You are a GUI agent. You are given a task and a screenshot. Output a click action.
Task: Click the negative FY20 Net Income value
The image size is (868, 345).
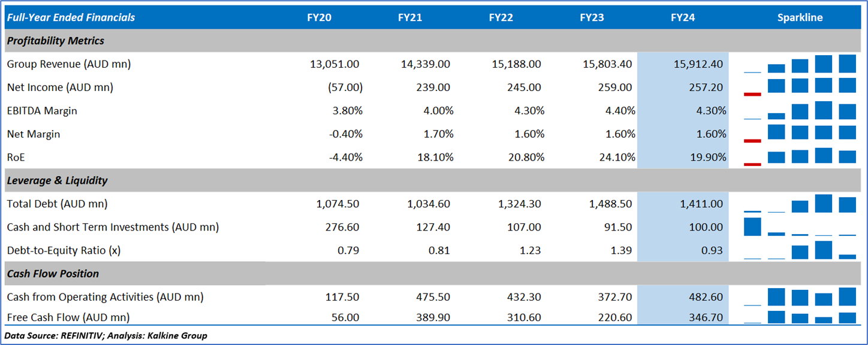345,87
